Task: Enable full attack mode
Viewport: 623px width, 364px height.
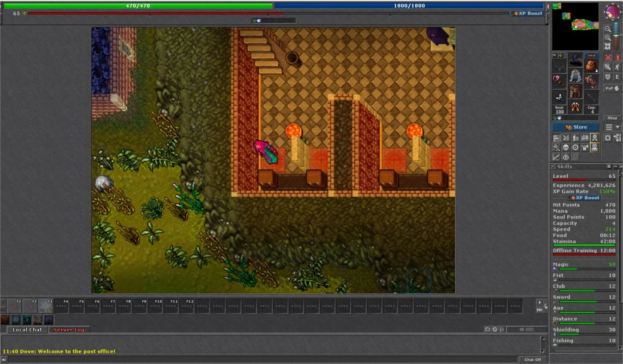Action: pos(608,57)
